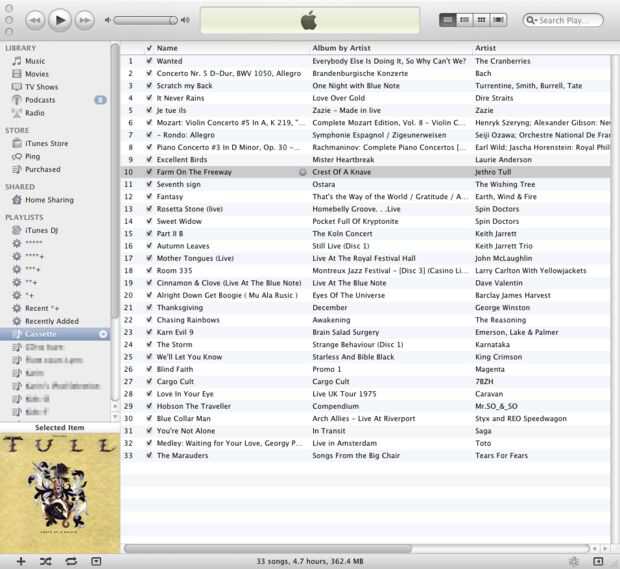The height and width of the screenshot is (569, 620).
Task: Click the Play button
Action: pyautogui.click(x=60, y=20)
